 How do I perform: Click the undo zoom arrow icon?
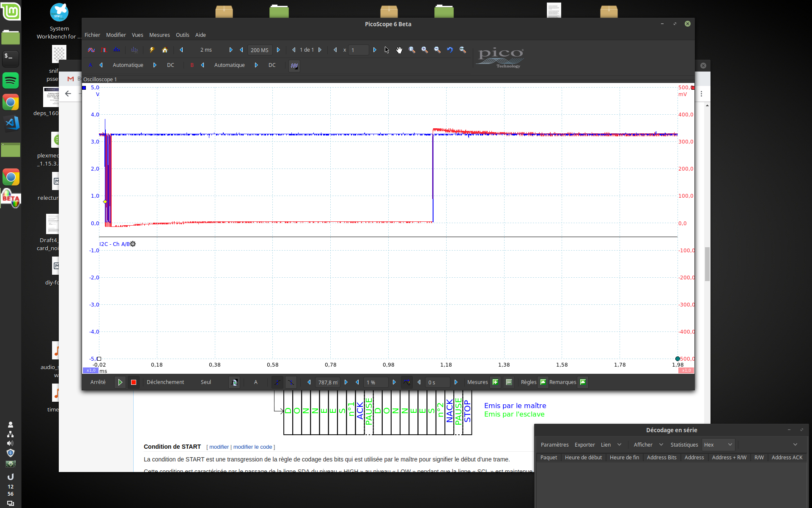(450, 50)
